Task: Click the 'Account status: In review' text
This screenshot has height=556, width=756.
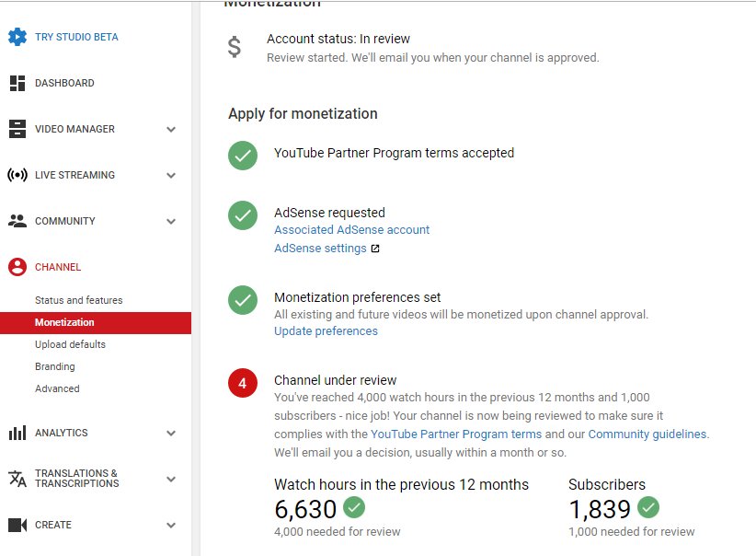Action: coord(338,39)
